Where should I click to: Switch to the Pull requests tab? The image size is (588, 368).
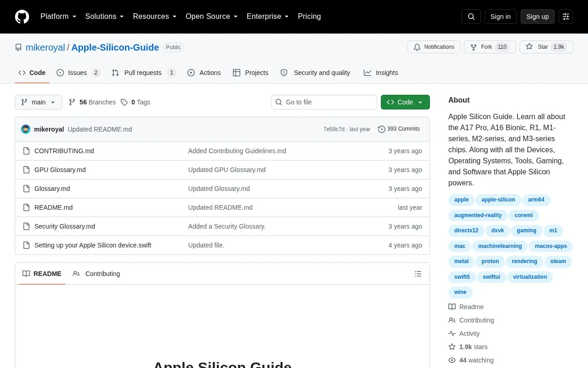tap(144, 73)
